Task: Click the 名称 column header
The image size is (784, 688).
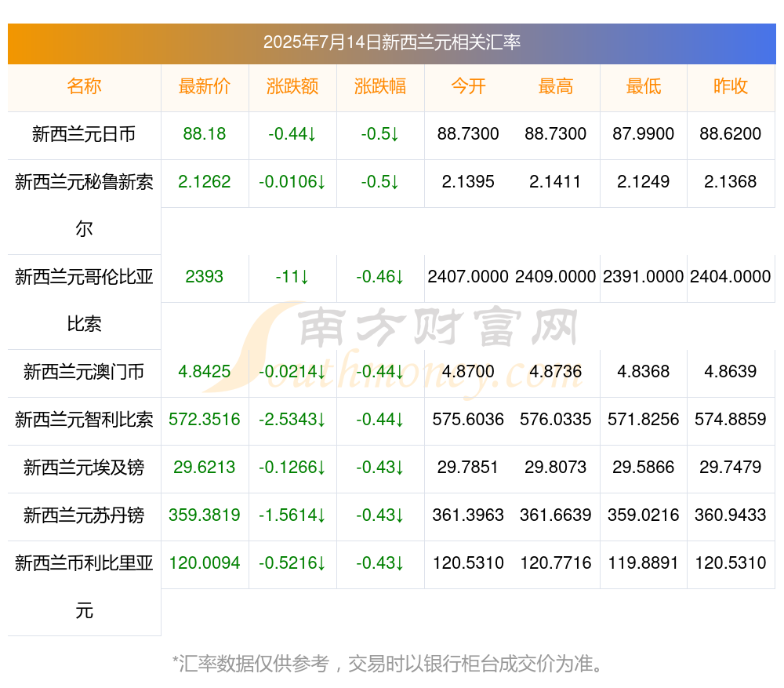Action: pos(84,86)
